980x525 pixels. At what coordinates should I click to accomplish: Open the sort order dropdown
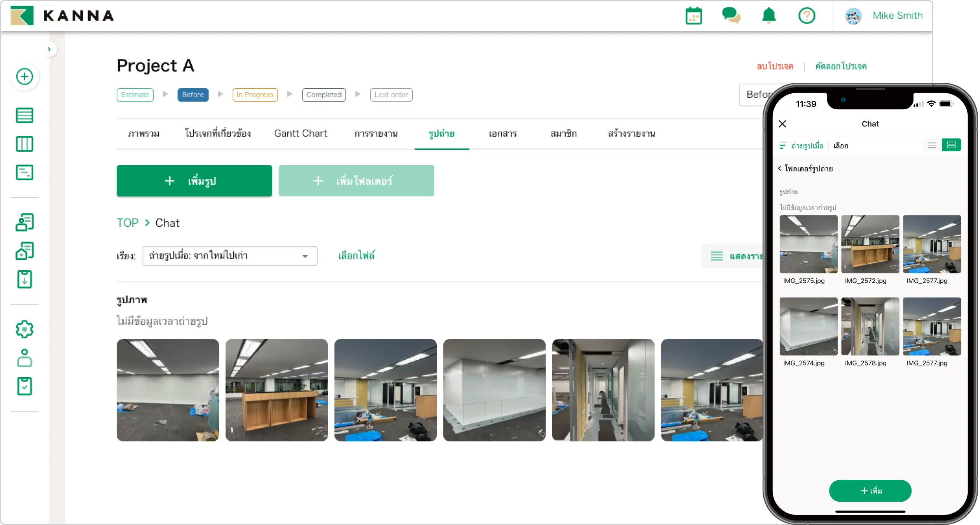tap(229, 256)
